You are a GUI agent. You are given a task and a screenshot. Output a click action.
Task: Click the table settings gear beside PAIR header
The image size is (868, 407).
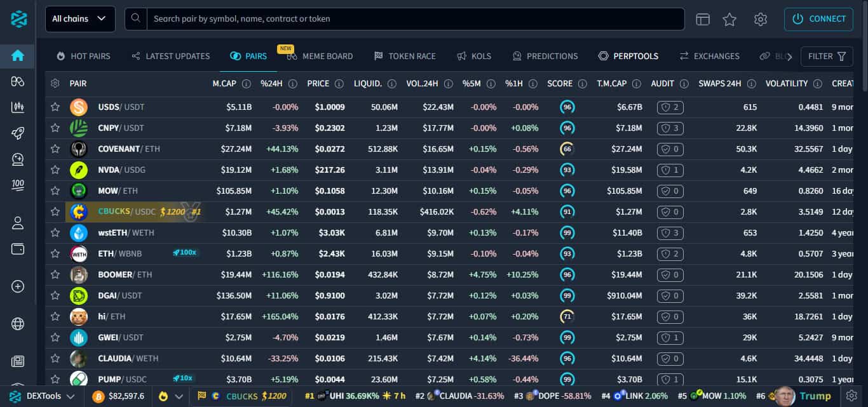(x=55, y=83)
